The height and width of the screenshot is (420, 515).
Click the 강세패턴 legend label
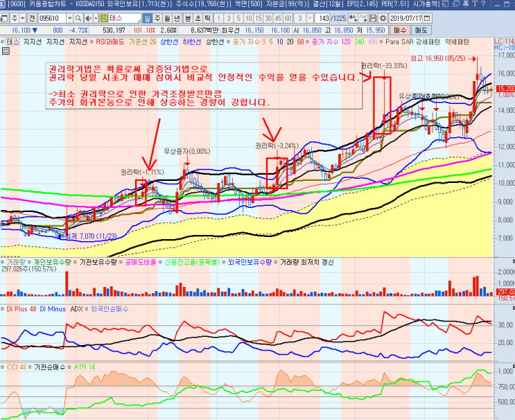click(428, 42)
